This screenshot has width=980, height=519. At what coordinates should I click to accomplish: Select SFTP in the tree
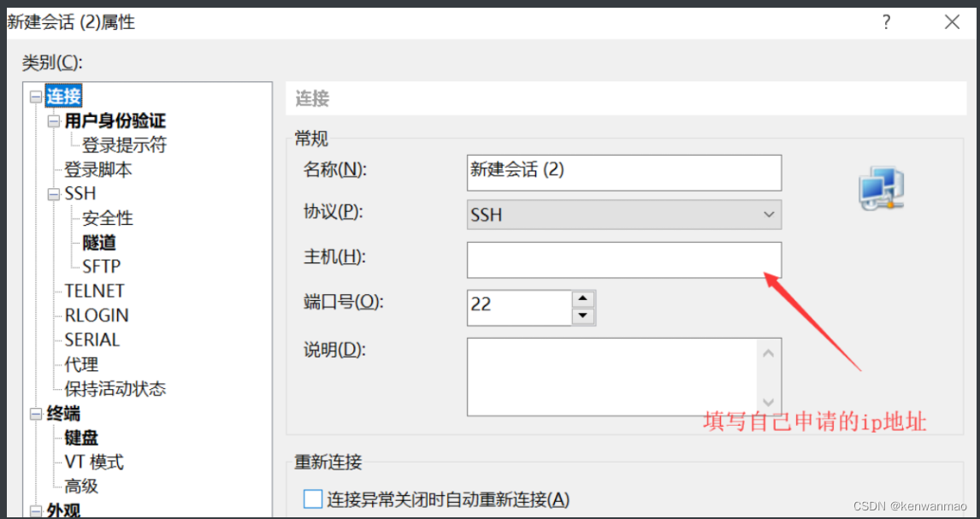point(101,267)
